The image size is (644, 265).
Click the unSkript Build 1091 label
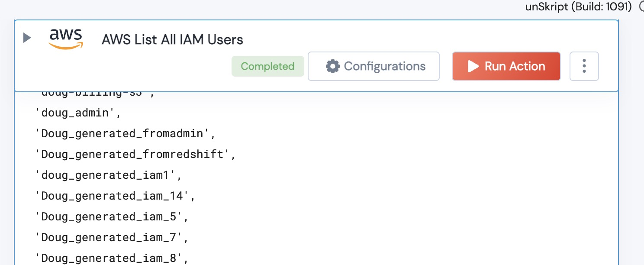pos(578,7)
